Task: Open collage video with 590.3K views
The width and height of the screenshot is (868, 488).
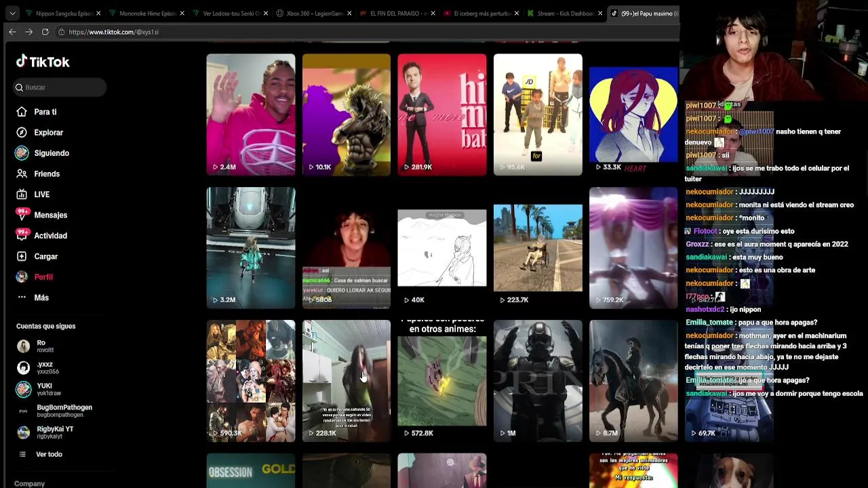Action: pyautogui.click(x=251, y=381)
